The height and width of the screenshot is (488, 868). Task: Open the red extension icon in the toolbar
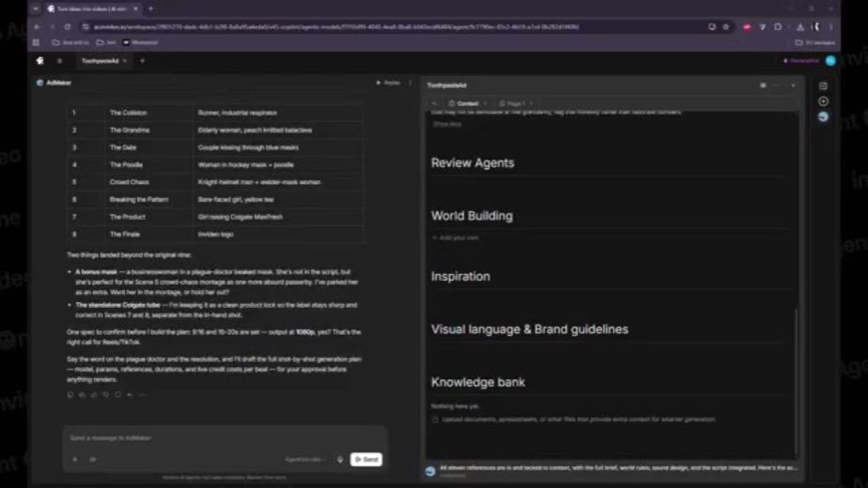(x=747, y=26)
